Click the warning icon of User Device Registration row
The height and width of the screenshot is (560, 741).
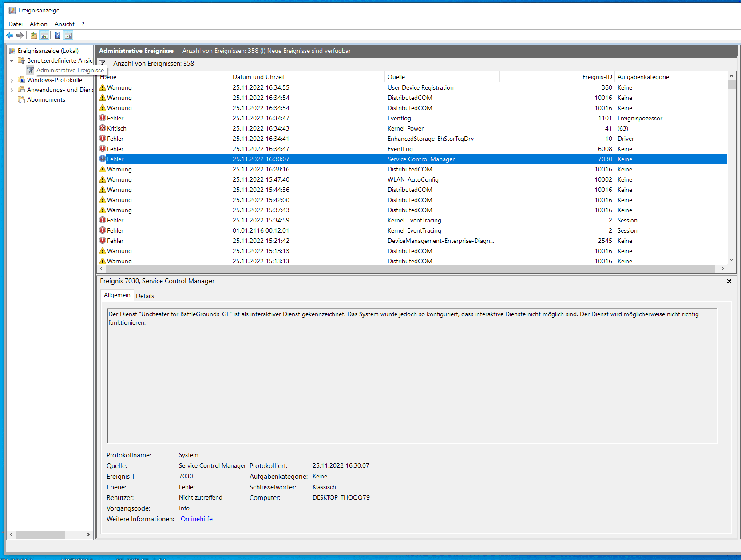(103, 87)
